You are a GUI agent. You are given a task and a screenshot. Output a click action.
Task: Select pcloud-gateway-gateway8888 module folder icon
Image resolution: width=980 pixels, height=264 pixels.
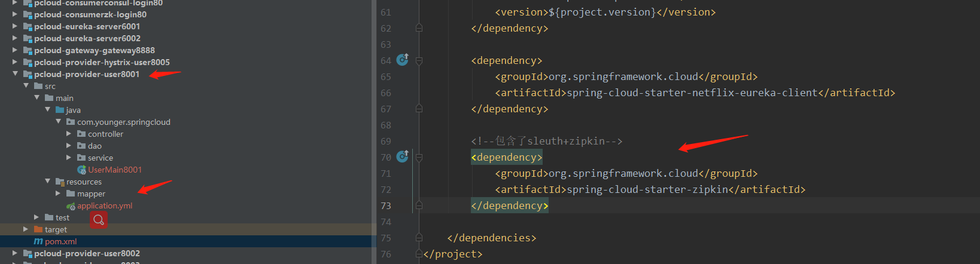pos(28,50)
